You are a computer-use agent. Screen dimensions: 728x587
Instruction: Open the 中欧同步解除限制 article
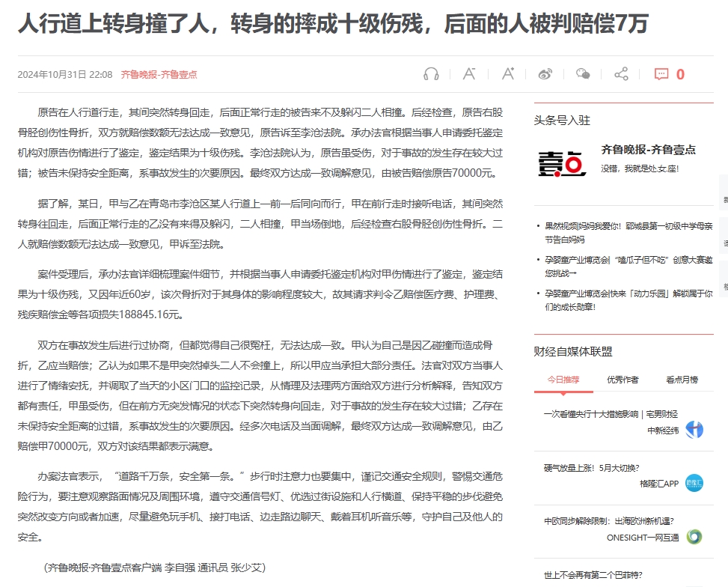click(x=609, y=521)
